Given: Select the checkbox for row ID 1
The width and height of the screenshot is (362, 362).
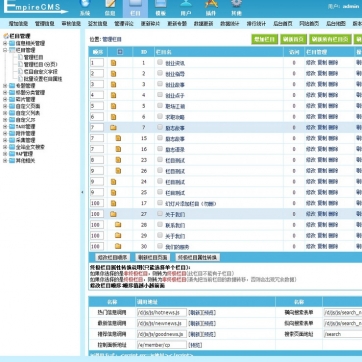Looking at the screenshot, I should coord(160,62).
